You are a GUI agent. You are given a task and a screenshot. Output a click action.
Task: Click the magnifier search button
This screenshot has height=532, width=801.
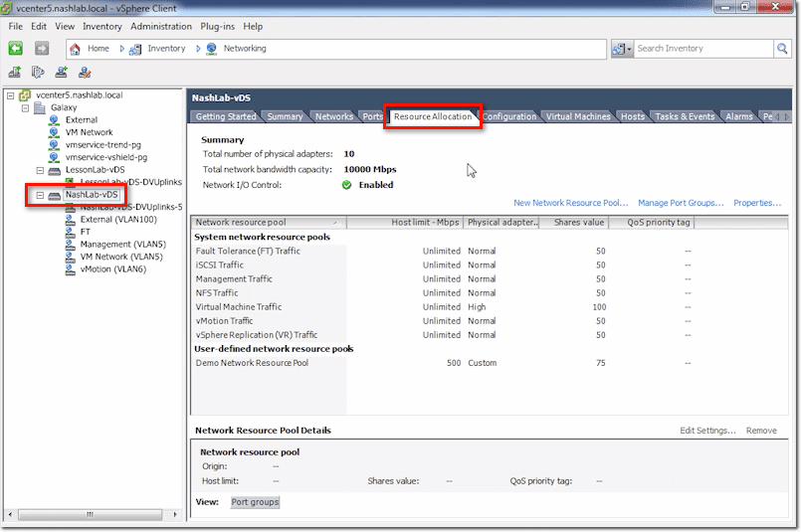(782, 49)
